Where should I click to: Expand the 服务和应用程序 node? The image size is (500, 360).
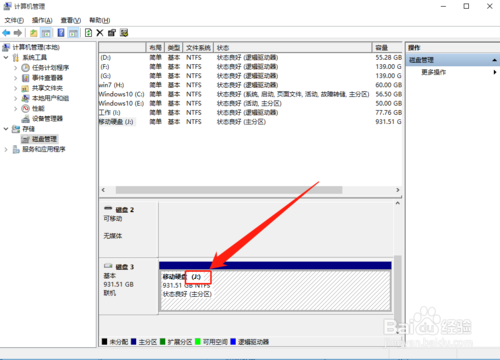pos(6,149)
